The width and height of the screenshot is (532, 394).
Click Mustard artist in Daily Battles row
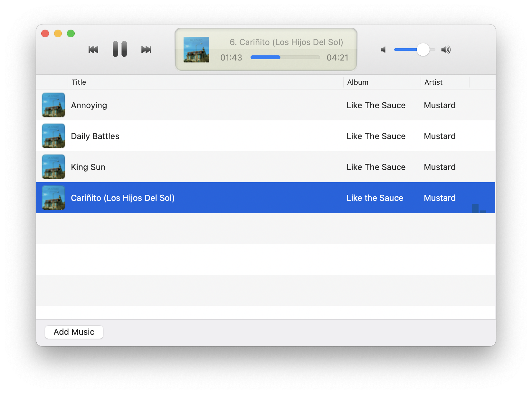click(x=440, y=136)
